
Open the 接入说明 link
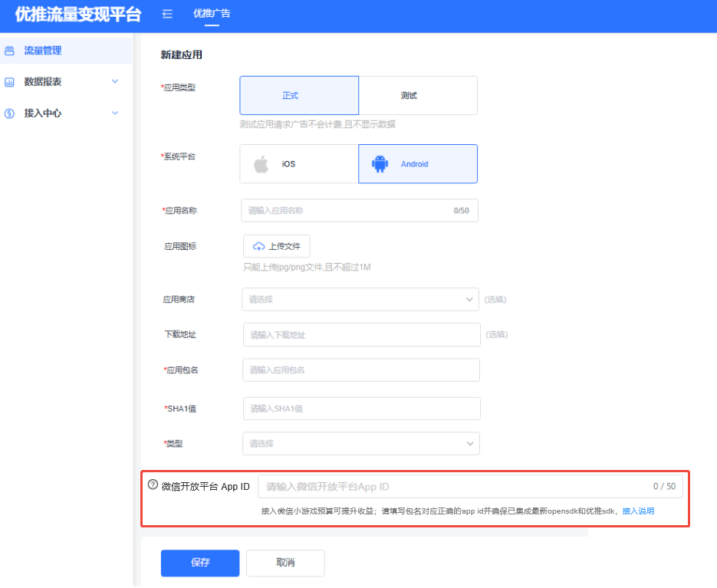click(x=638, y=511)
